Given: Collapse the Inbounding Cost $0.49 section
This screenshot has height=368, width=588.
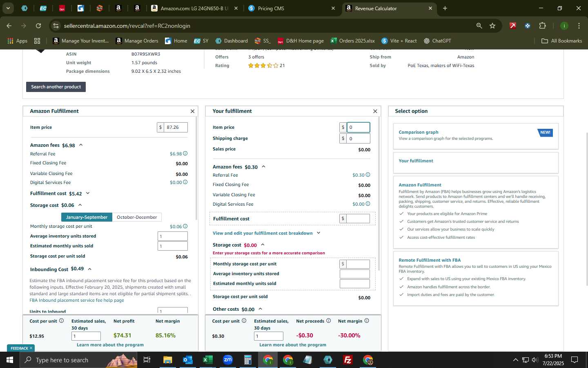Looking at the screenshot, I should pos(89,269).
